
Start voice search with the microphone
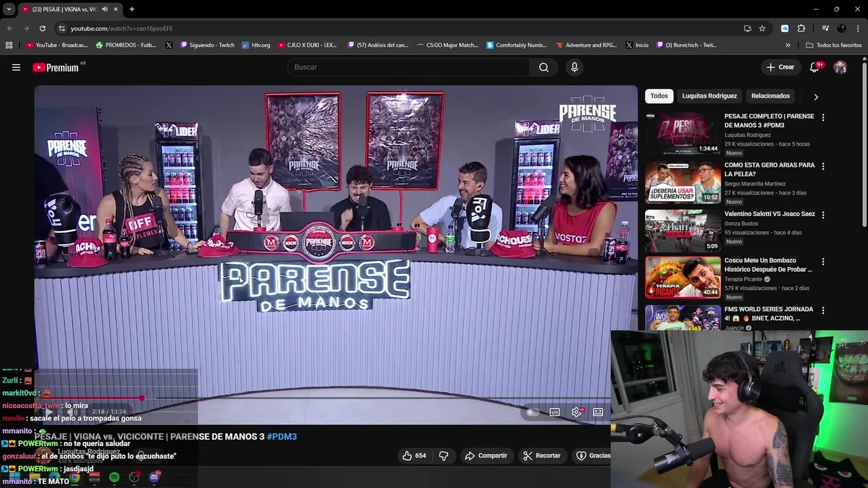coord(574,67)
